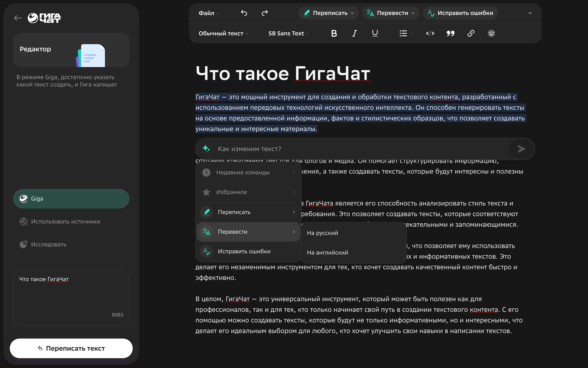Click the star icon beside Избранное
Screen dimensions: 588x368
[207, 192]
